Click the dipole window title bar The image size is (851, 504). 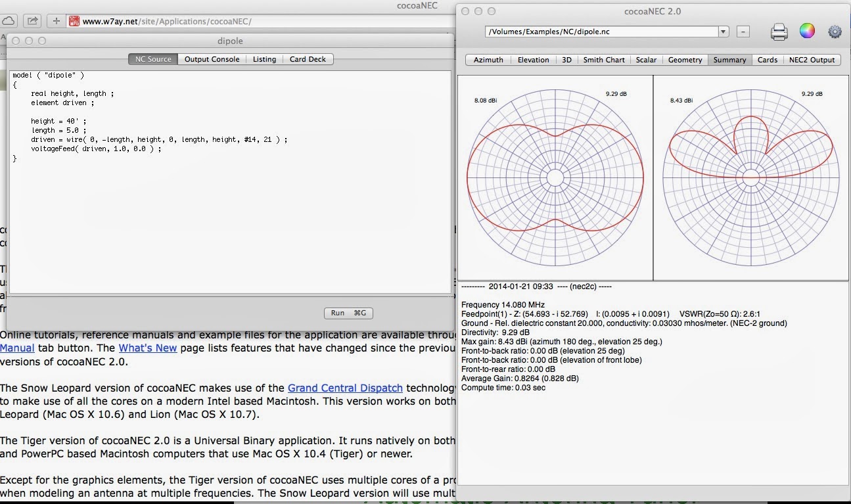[230, 41]
